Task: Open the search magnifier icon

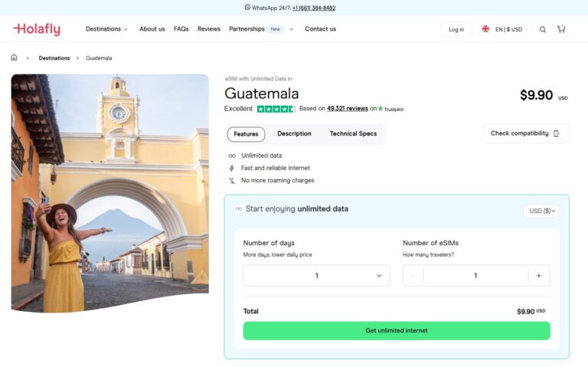Action: (543, 29)
